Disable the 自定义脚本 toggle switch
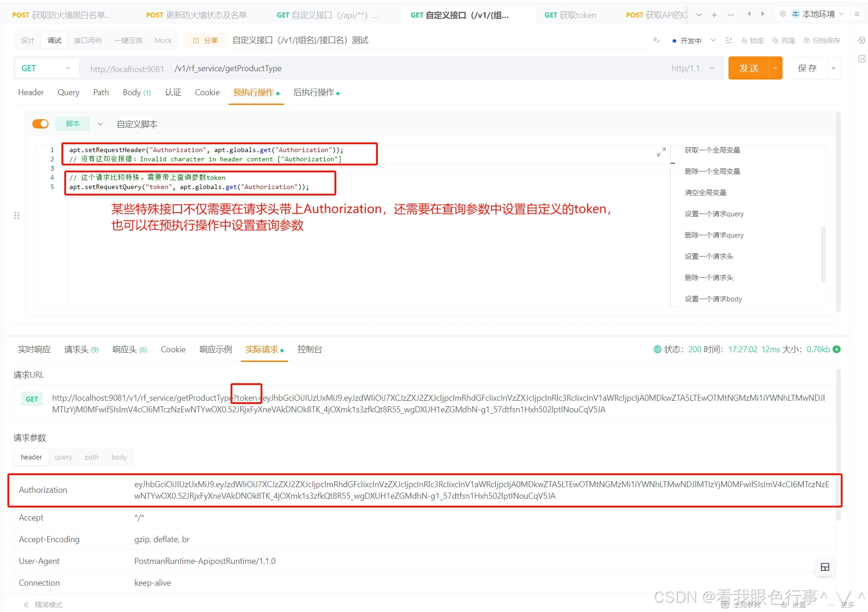Viewport: 868px width, 612px height. point(40,123)
